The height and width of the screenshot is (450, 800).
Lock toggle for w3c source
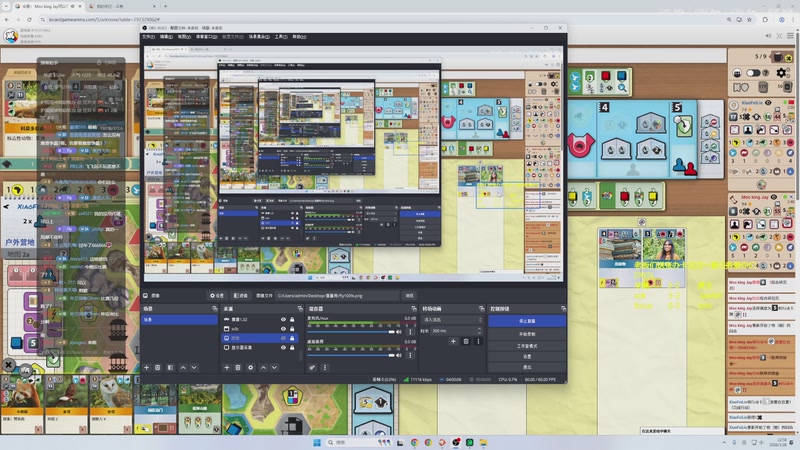[x=292, y=329]
